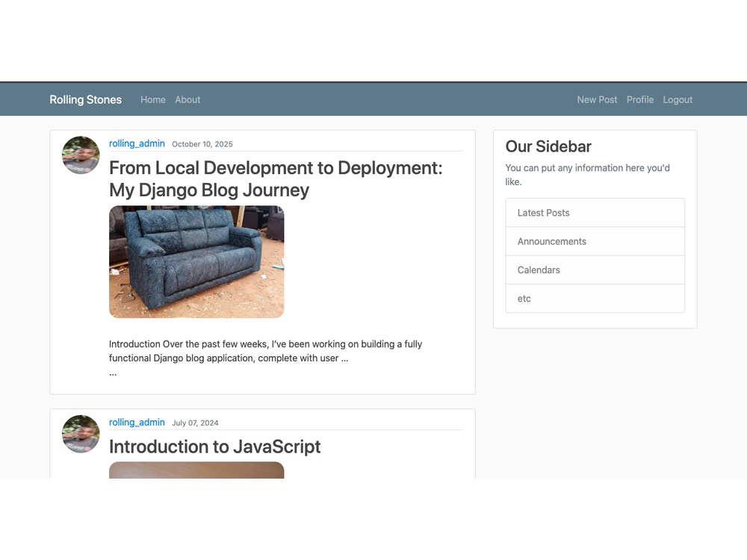Click the Rolling Stones brand logo

click(x=86, y=99)
